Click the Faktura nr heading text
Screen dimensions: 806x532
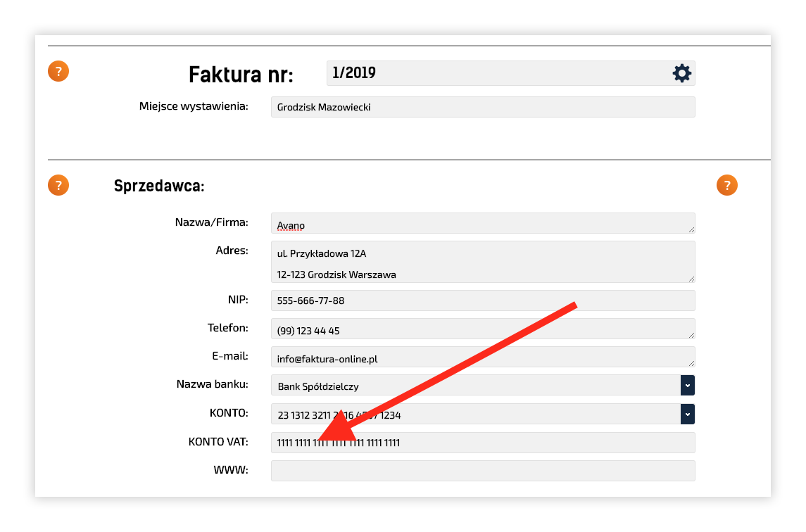click(x=241, y=75)
